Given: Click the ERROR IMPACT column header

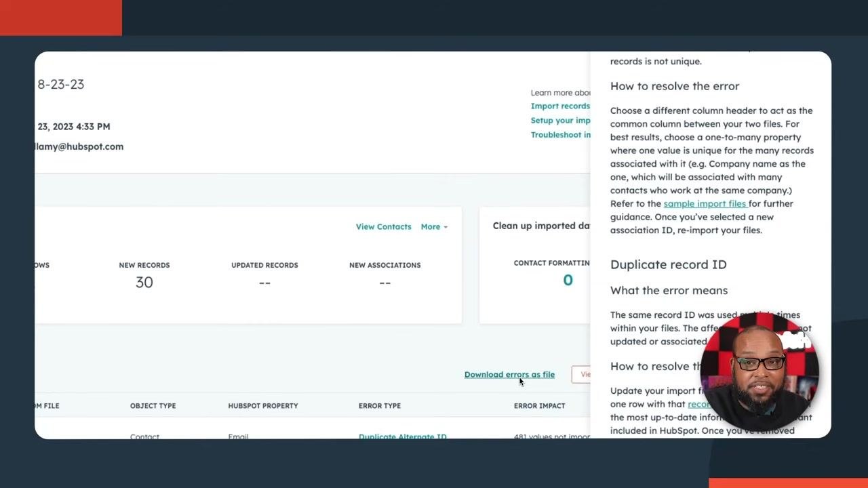Looking at the screenshot, I should (539, 405).
